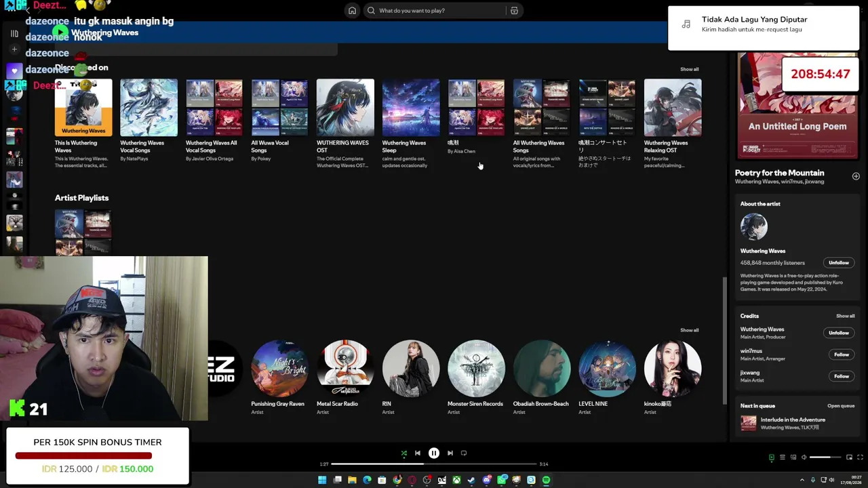868x488 pixels.
Task: Click the main page vertical scrollbar
Action: pos(725,340)
